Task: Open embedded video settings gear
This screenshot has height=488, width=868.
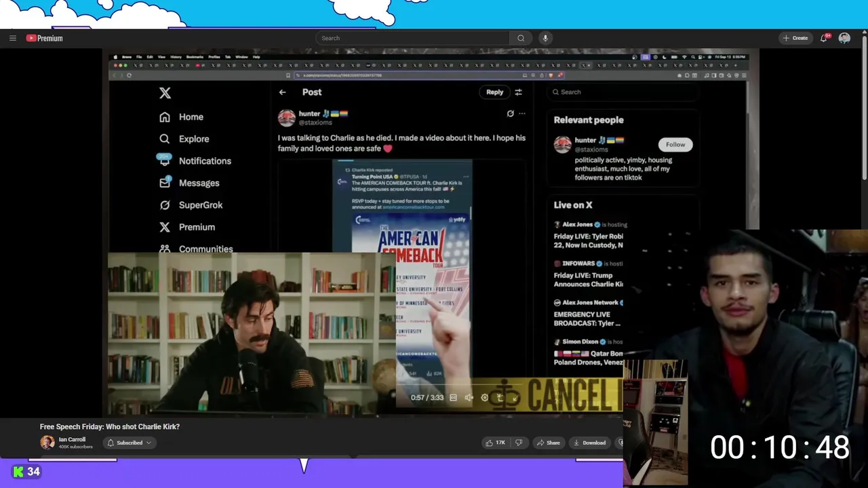Action: tap(484, 398)
